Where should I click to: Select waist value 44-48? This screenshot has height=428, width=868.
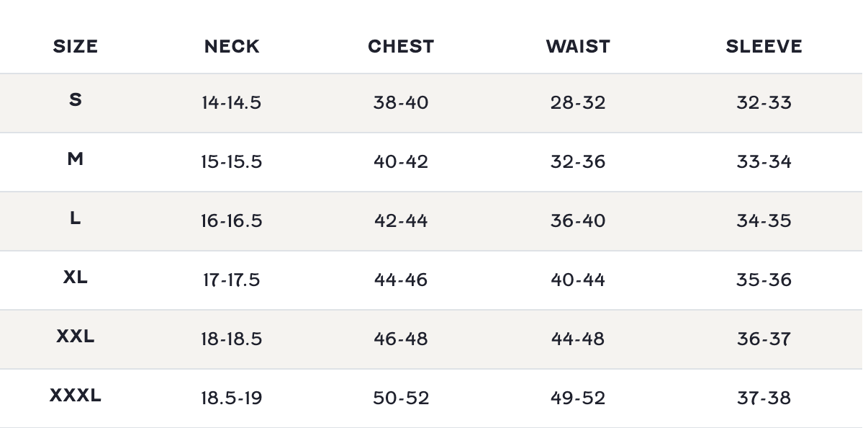578,339
